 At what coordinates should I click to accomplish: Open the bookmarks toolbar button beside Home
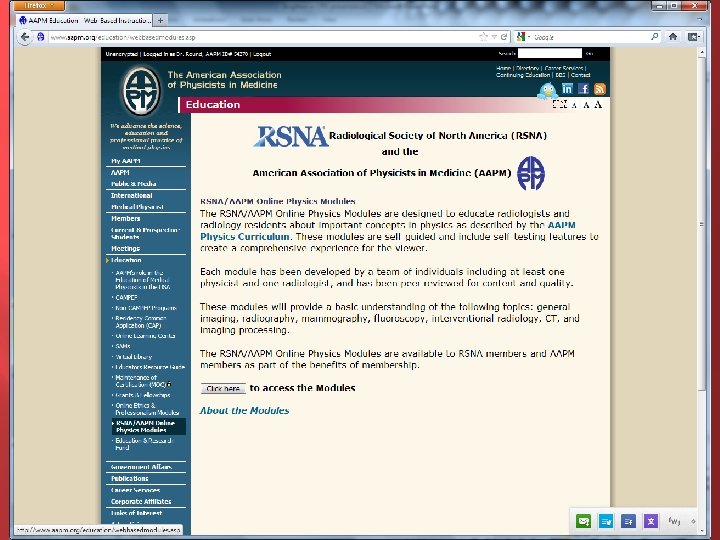(x=693, y=37)
